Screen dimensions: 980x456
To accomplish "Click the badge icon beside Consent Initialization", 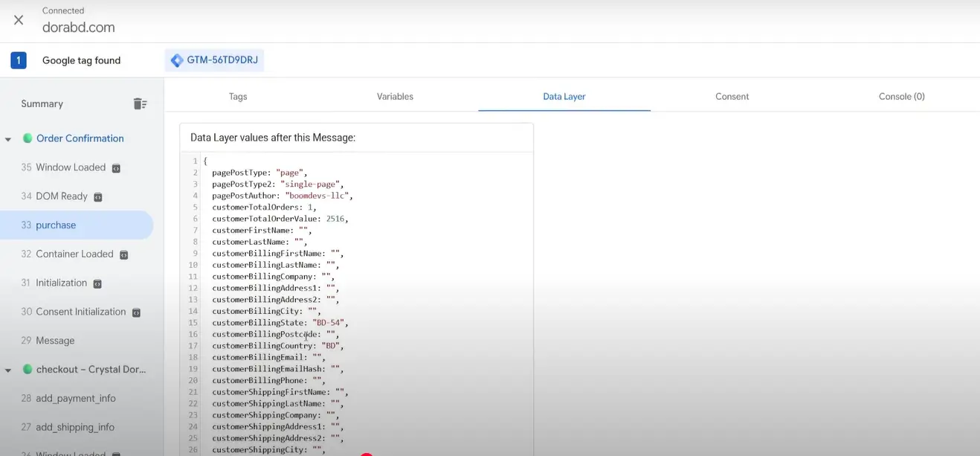I will (x=136, y=313).
